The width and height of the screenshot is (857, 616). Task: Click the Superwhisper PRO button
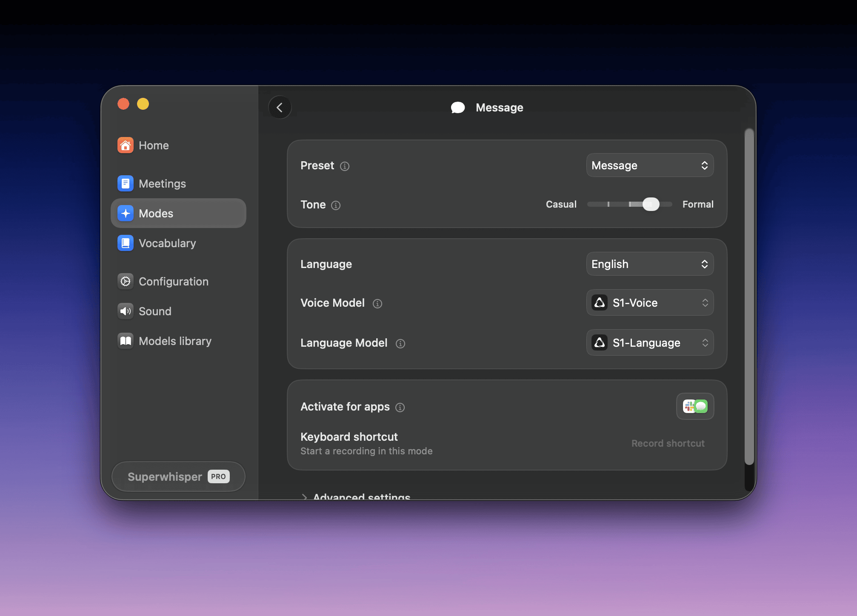click(178, 476)
